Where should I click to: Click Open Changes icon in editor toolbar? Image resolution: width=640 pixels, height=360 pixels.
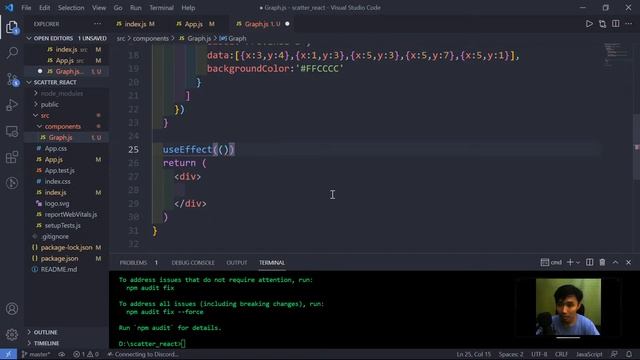pos(602,24)
